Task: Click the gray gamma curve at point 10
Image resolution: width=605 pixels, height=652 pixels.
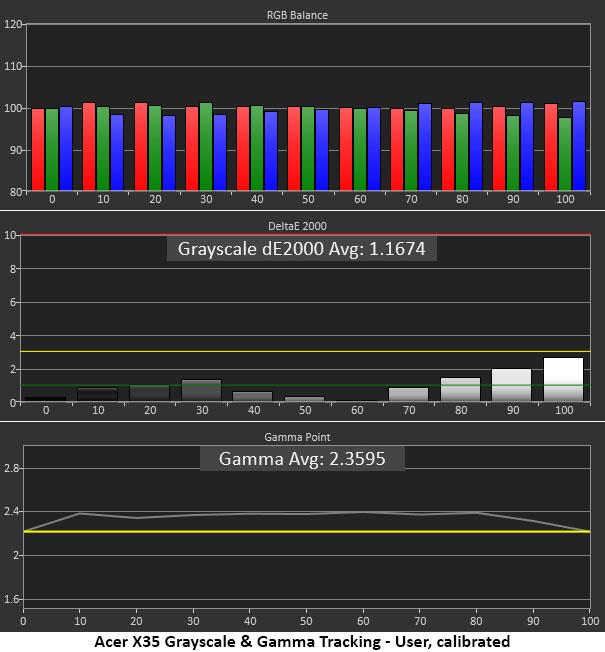Action: (x=80, y=514)
